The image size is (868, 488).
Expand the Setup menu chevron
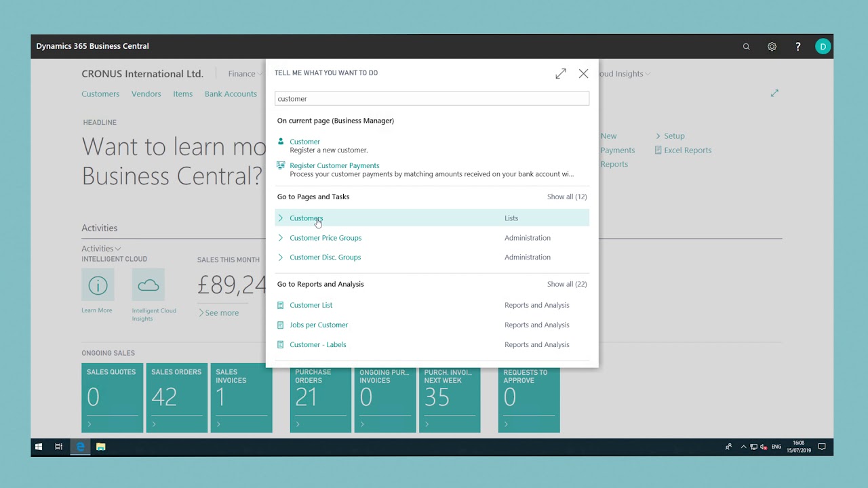(x=658, y=136)
